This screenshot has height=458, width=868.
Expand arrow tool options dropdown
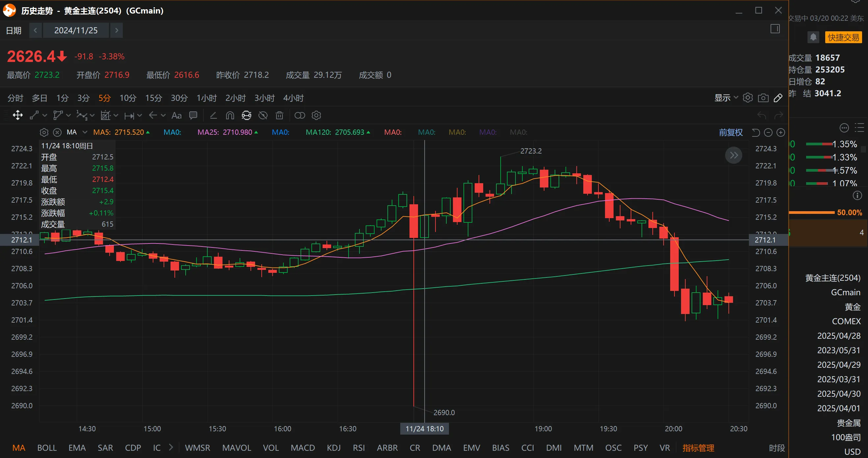point(163,116)
